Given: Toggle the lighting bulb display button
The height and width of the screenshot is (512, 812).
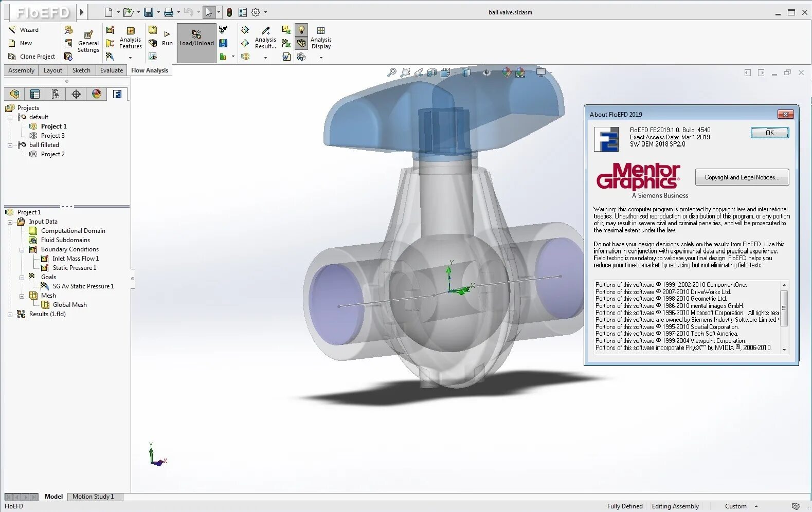Looking at the screenshot, I should point(301,30).
